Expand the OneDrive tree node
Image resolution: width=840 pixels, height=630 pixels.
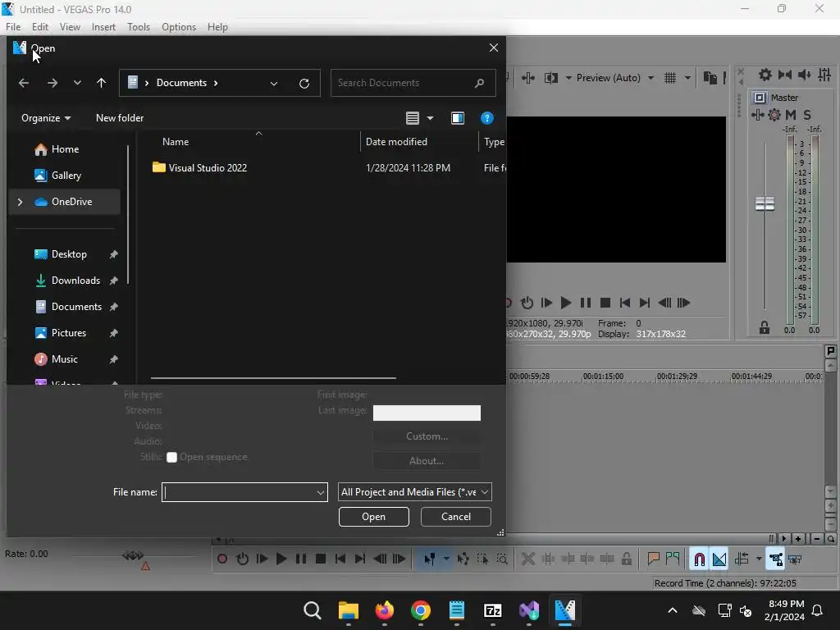(20, 202)
